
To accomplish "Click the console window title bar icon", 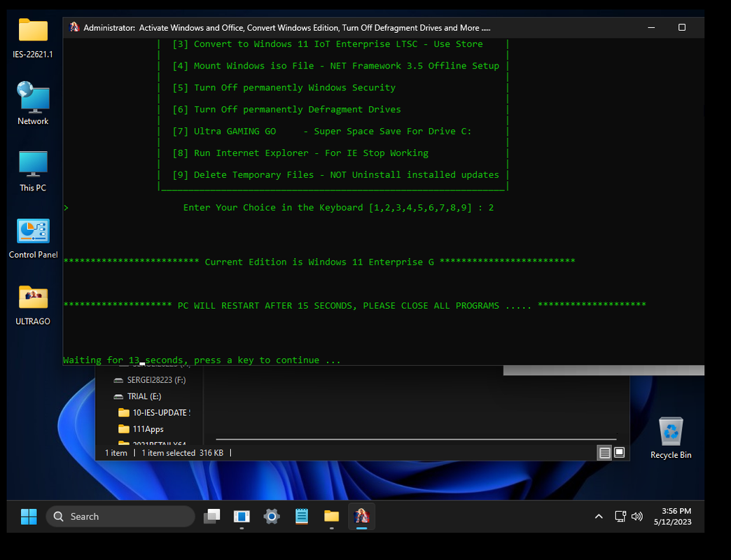I will (74, 27).
